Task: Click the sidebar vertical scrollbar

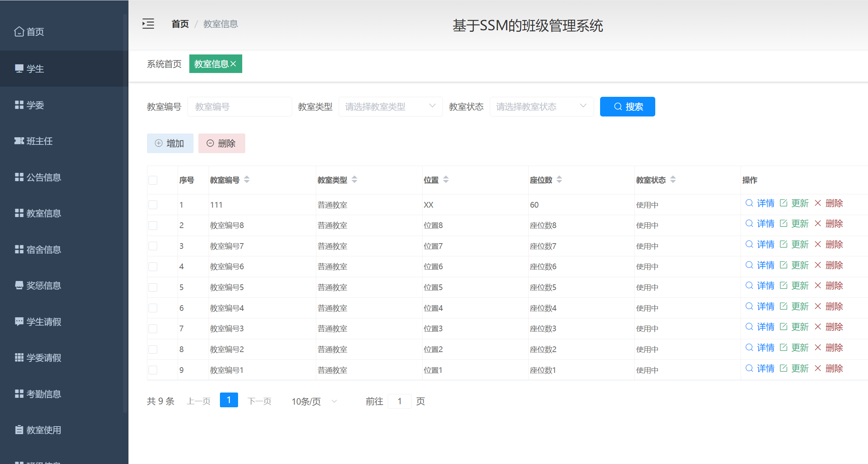Action: (125, 214)
